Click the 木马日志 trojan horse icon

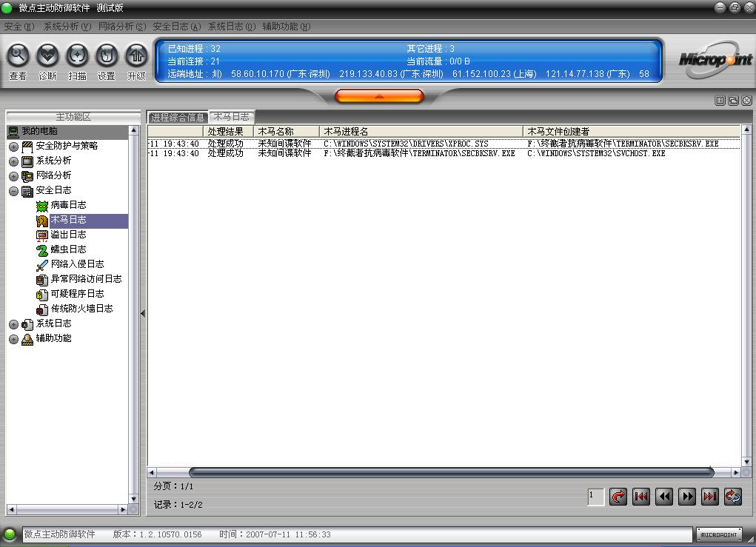coord(42,221)
